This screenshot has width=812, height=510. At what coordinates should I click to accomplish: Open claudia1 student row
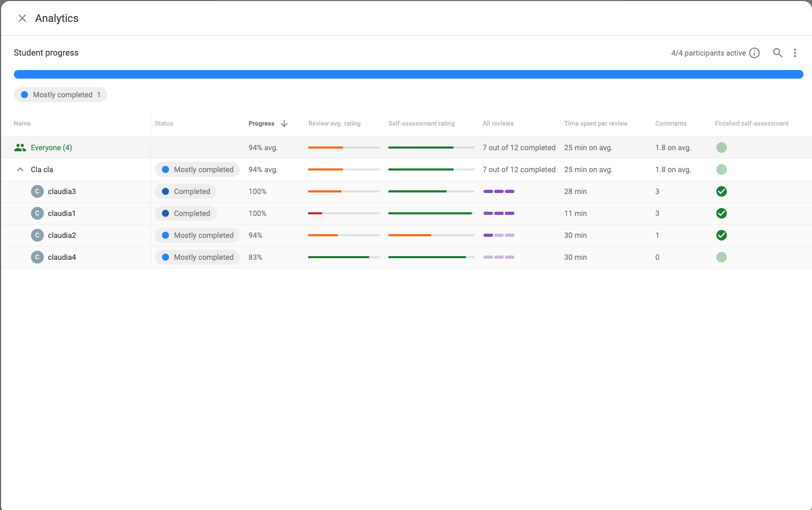coord(406,213)
